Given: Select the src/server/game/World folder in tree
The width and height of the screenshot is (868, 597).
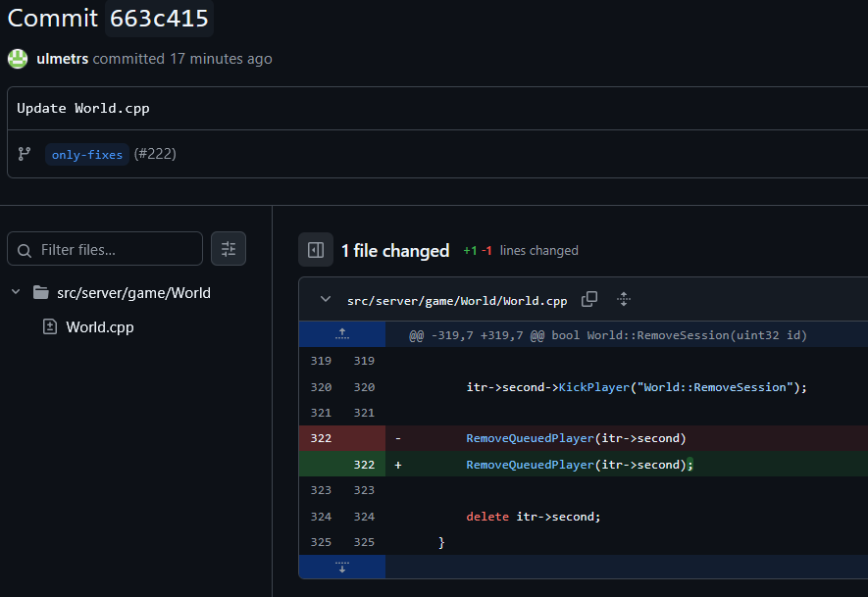Looking at the screenshot, I should (133, 293).
